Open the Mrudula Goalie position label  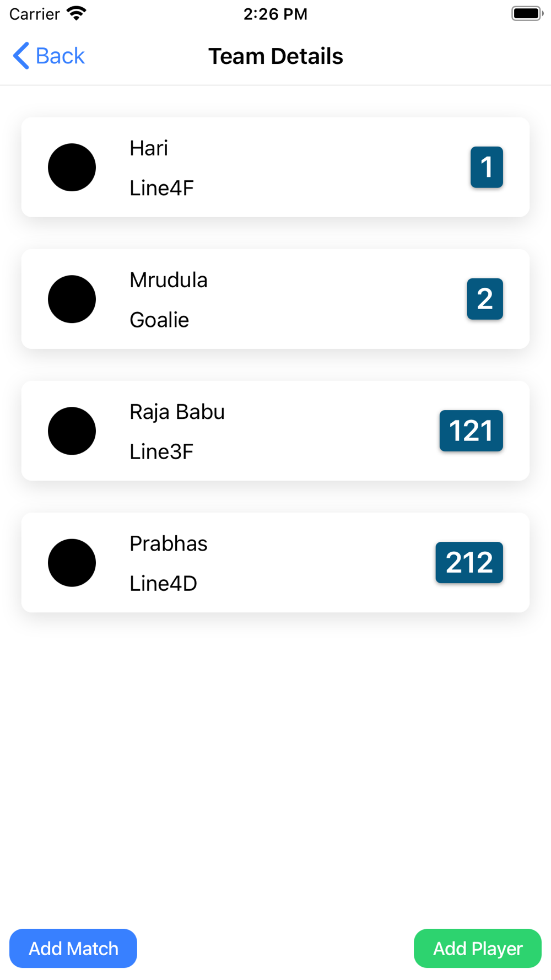tap(159, 320)
